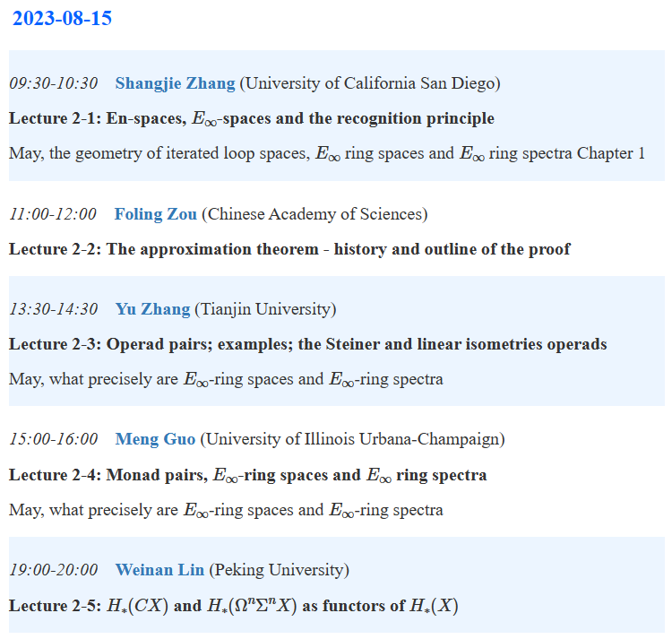
Task: Click the 2023-08-15 date heading
Action: 62,19
